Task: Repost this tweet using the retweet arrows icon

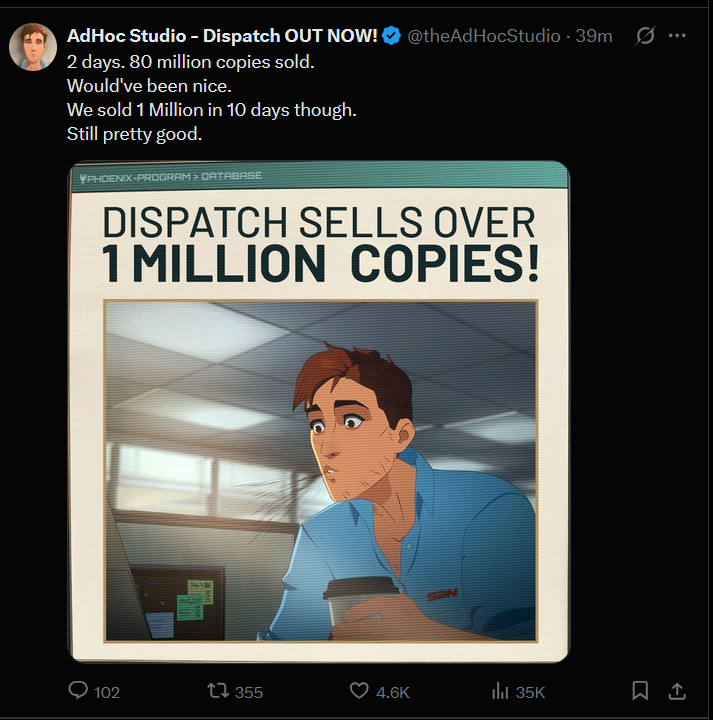Action: 218,691
